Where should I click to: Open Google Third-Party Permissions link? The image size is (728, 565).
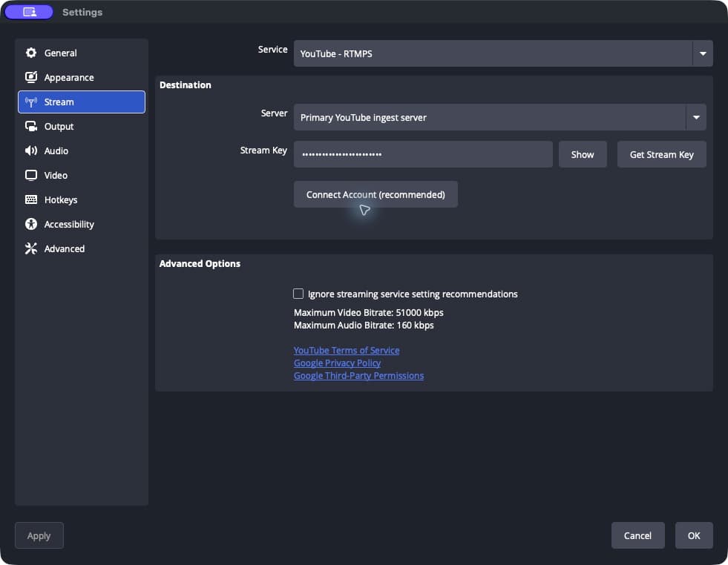[358, 375]
